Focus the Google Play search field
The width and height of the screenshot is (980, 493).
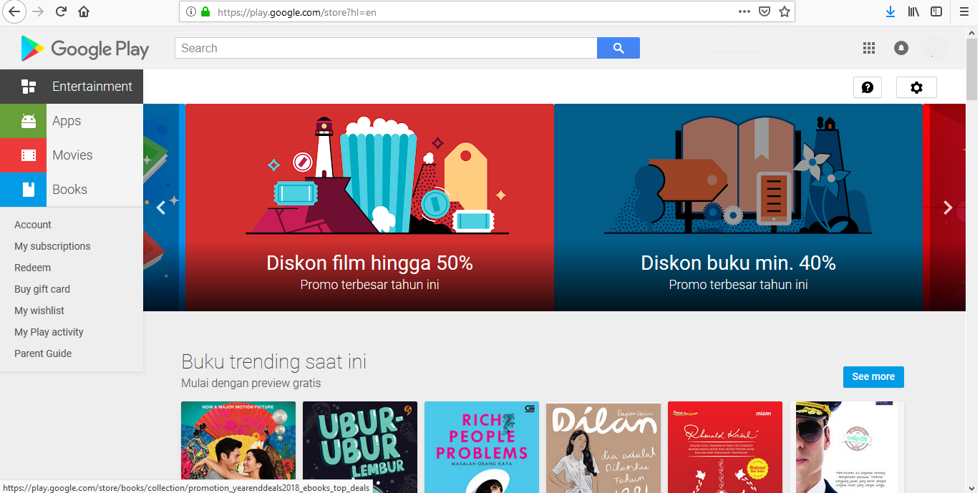pyautogui.click(x=386, y=48)
